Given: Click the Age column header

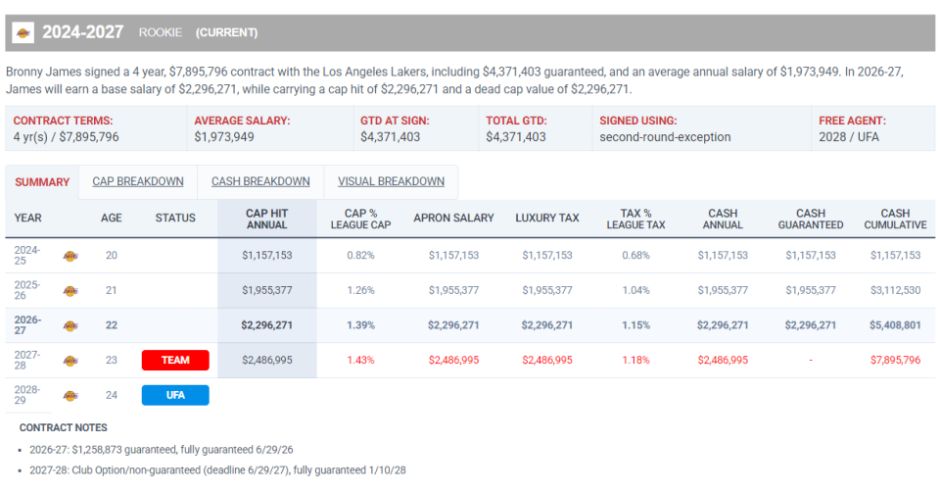Looking at the screenshot, I should 111,218.
